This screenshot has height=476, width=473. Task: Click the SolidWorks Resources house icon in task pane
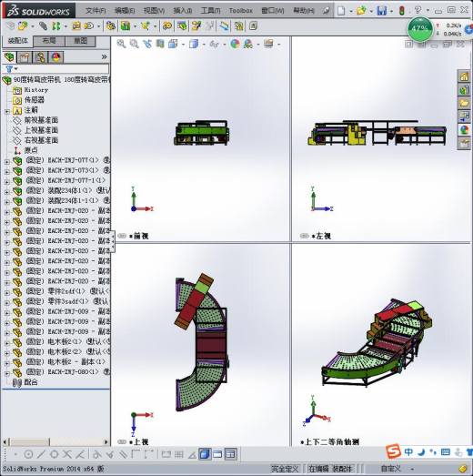pos(464,76)
